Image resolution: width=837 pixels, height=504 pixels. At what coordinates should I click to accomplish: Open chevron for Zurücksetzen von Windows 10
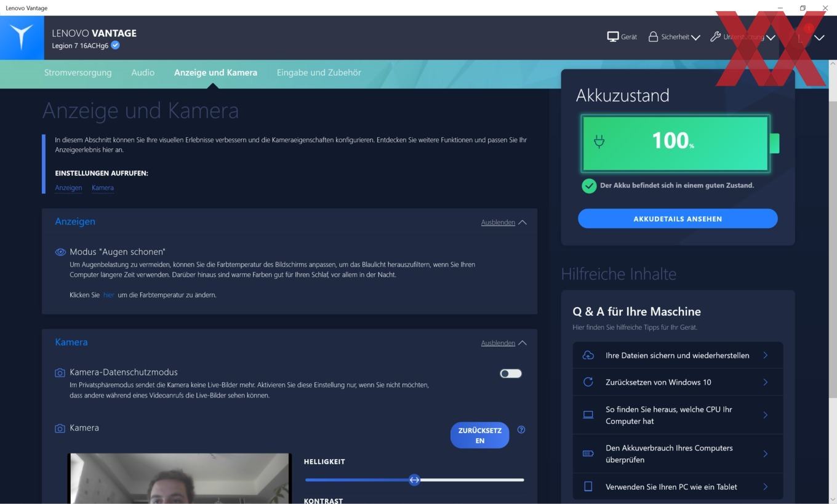766,382
